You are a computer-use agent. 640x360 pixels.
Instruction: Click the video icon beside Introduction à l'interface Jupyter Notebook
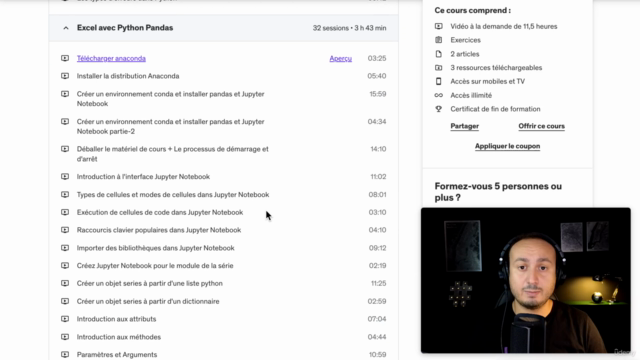[x=65, y=177]
